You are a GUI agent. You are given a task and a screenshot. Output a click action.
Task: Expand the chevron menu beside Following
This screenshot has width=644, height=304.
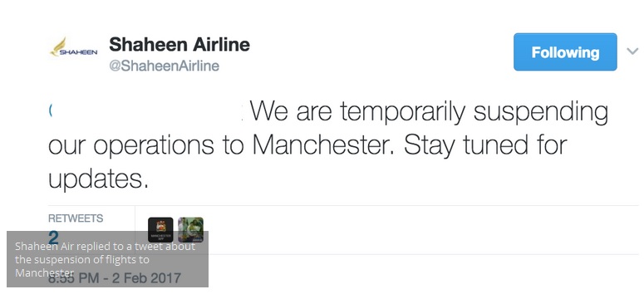[632, 51]
